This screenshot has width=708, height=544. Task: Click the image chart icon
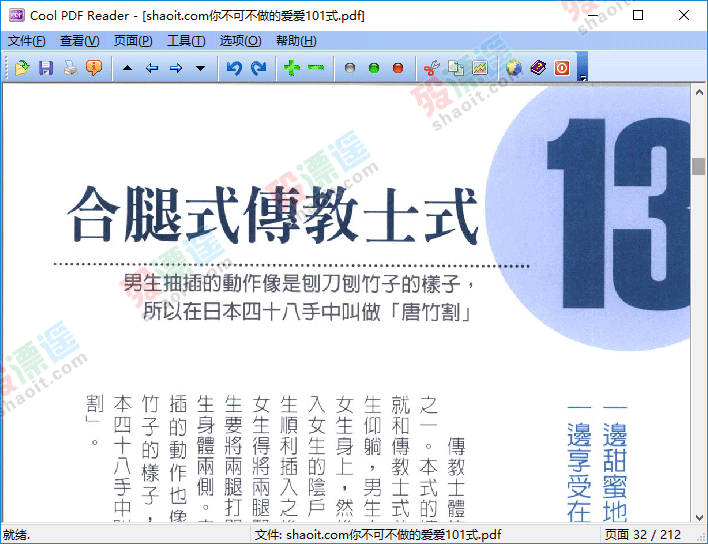(480, 68)
